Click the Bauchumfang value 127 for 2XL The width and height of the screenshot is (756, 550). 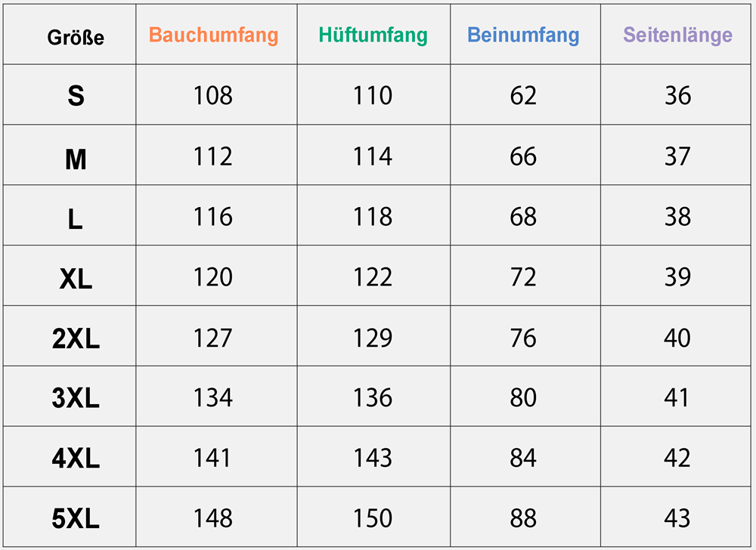pyautogui.click(x=213, y=338)
